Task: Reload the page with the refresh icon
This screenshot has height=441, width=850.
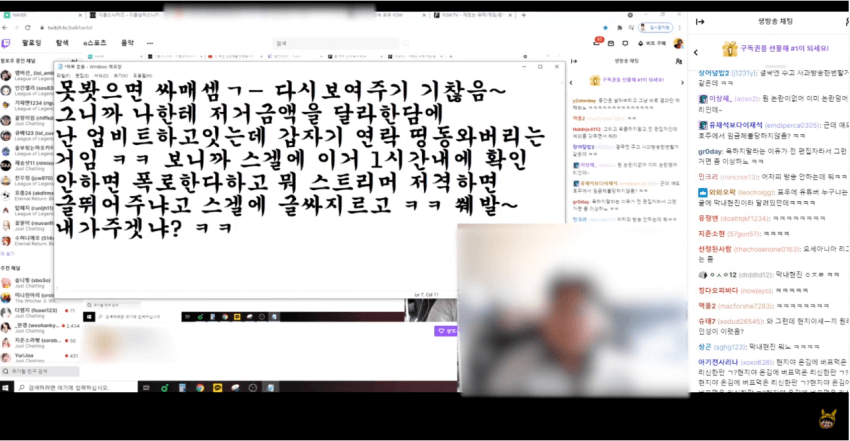Action: (x=28, y=28)
